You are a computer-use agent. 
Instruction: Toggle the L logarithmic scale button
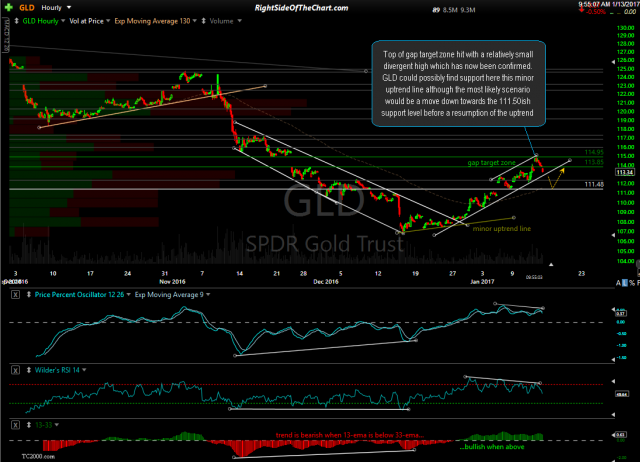624,283
